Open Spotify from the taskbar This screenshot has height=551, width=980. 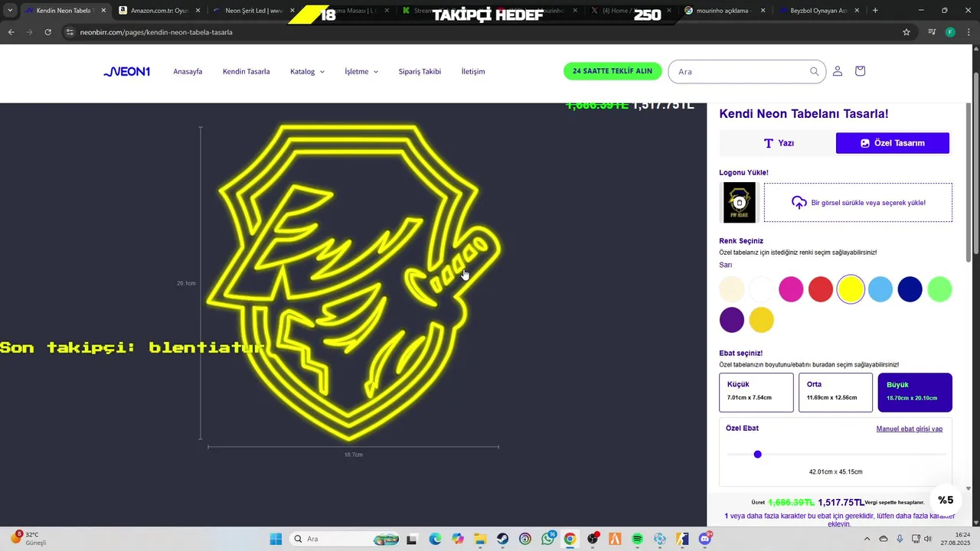click(638, 539)
